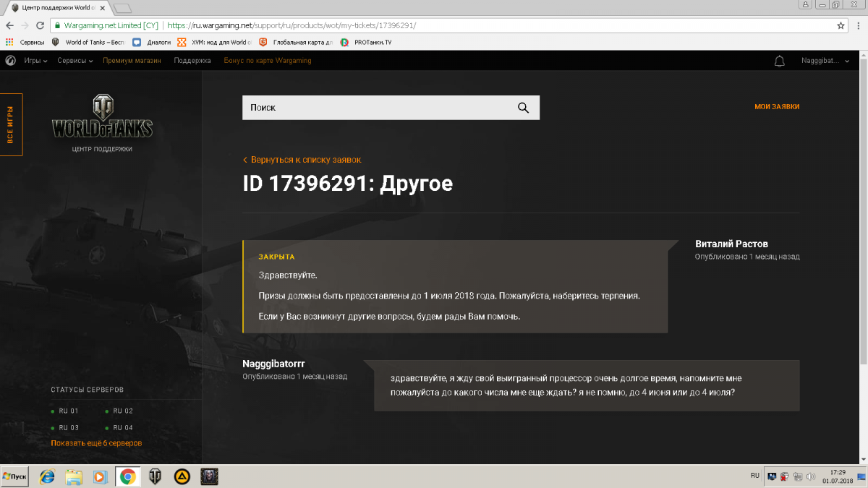
Task: Open World of Tanks from the taskbar
Action: pyautogui.click(x=155, y=476)
